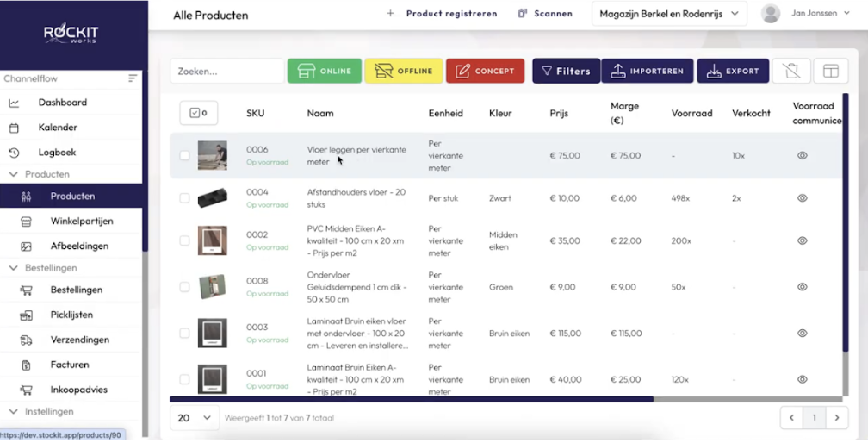868x443 pixels.
Task: Go to Facturen in the sidebar
Action: (x=69, y=365)
